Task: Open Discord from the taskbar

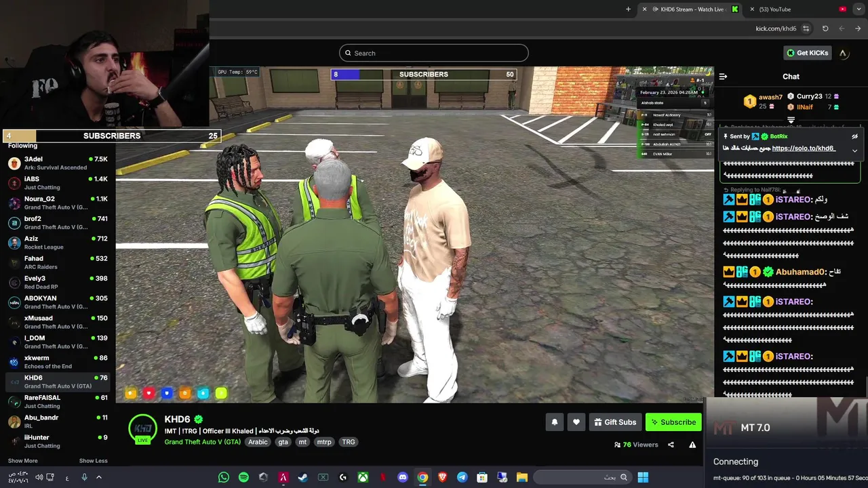Action: [x=403, y=477]
